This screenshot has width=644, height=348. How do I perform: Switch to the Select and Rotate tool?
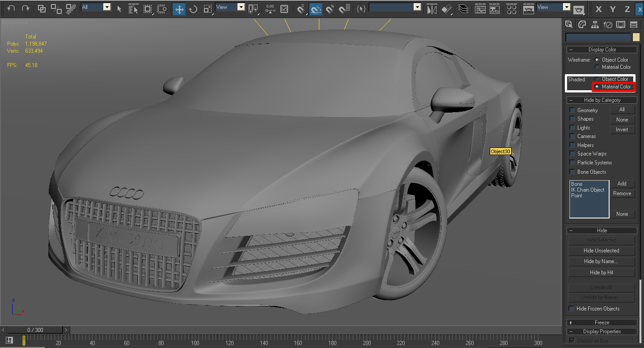(193, 8)
